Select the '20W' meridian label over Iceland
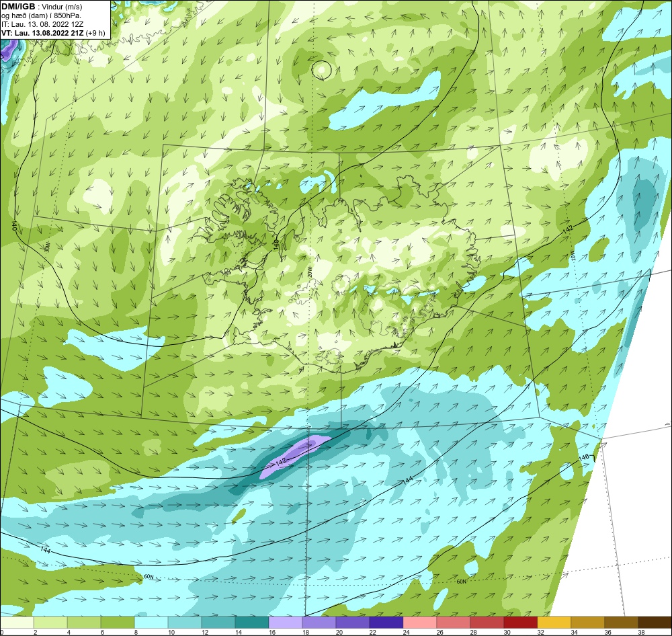672x636 pixels. point(309,272)
